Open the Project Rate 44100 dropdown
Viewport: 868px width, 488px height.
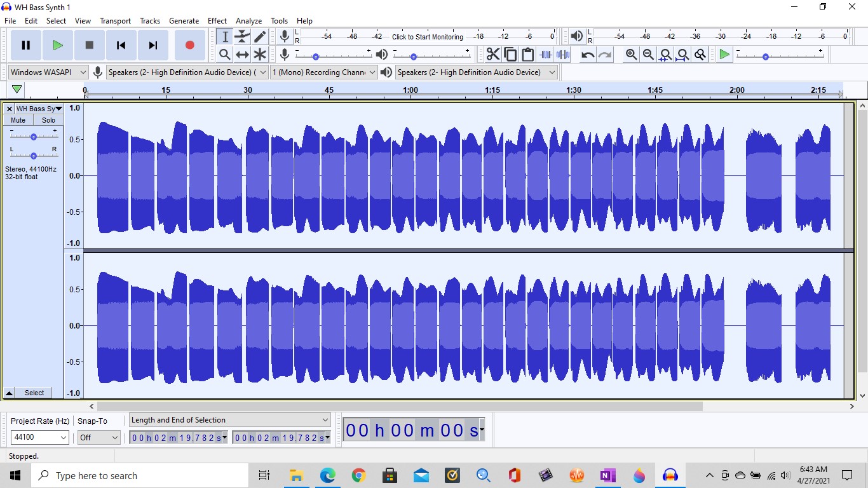click(x=40, y=437)
